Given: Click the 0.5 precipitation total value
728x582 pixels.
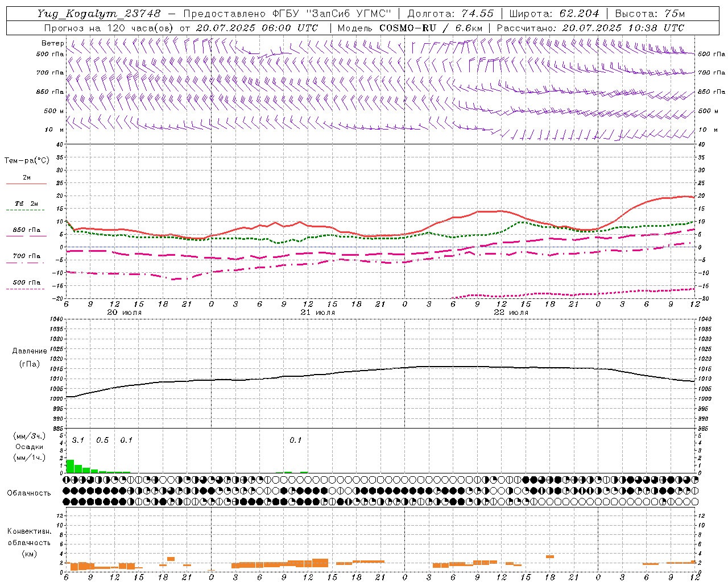Looking at the screenshot, I should point(102,440).
